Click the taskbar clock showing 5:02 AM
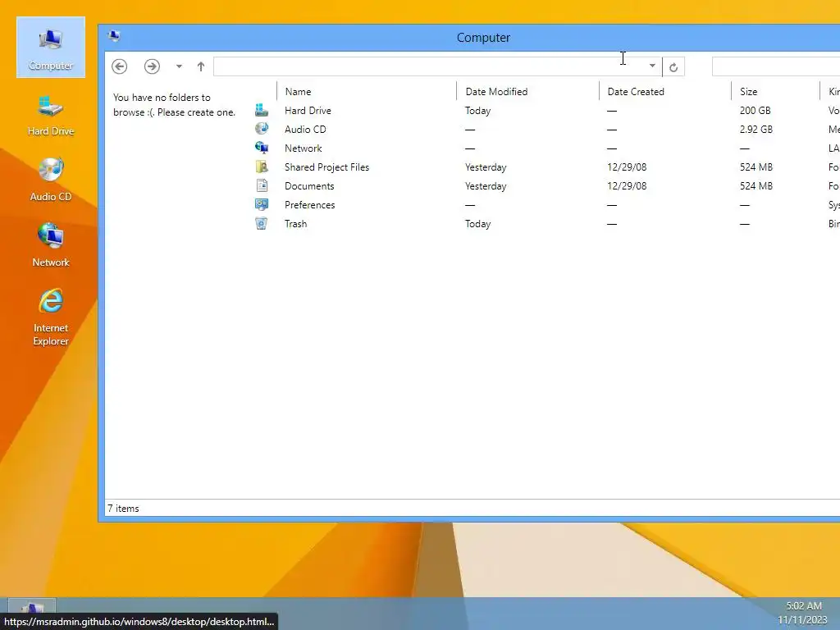Screen dimensions: 840x630 click(803, 613)
